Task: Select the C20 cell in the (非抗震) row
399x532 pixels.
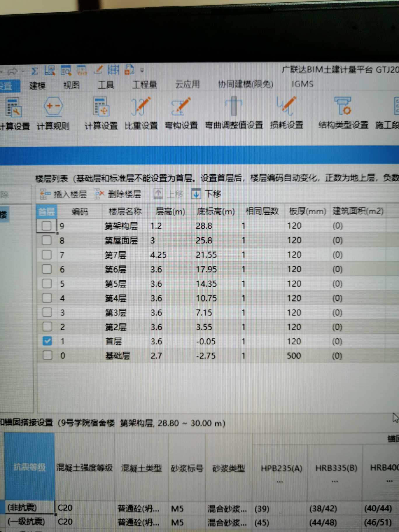Action: pos(85,508)
